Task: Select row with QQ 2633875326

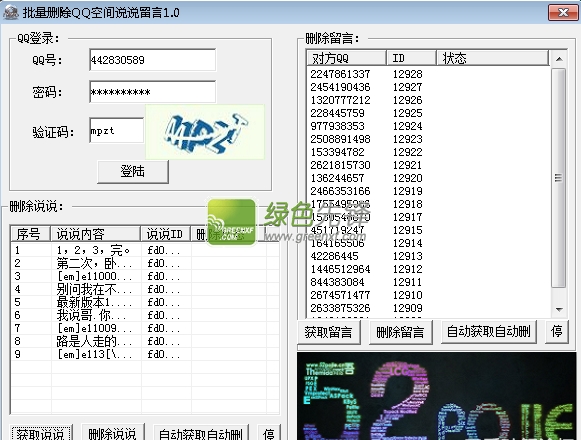Action: 428,308
